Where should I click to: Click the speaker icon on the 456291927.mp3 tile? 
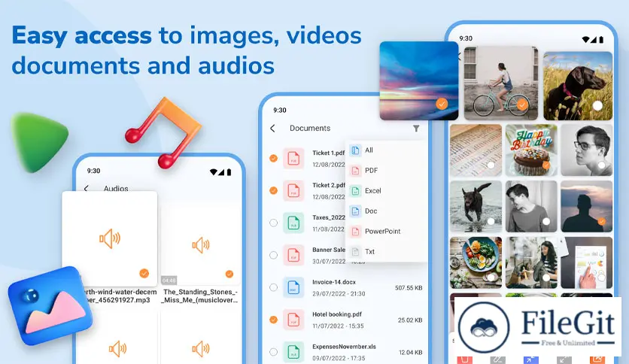(110, 239)
